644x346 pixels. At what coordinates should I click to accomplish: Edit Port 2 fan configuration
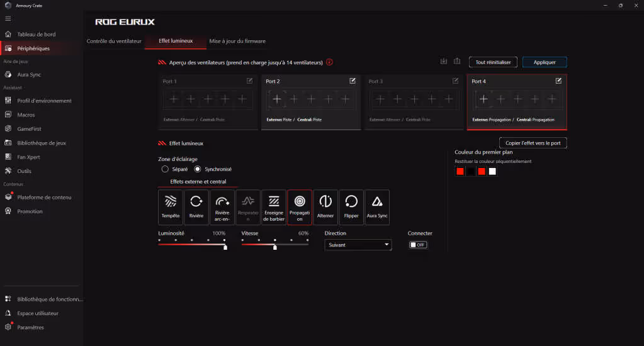coord(353,81)
